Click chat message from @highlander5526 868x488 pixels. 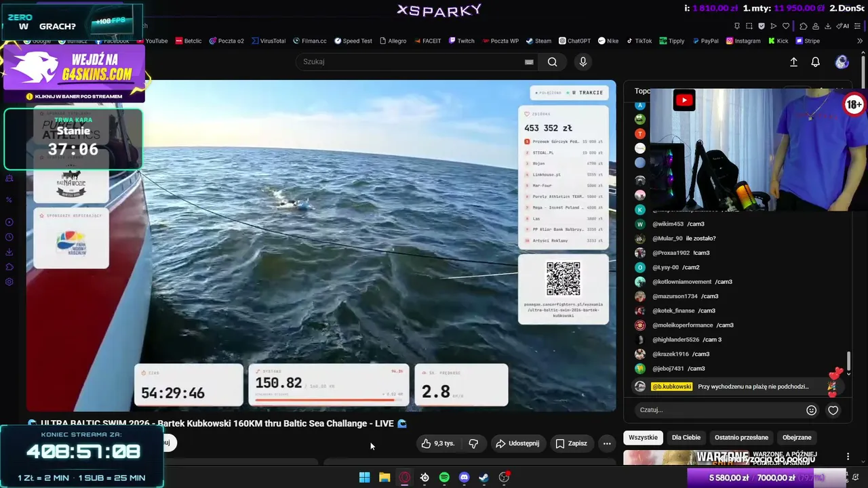[x=687, y=340]
